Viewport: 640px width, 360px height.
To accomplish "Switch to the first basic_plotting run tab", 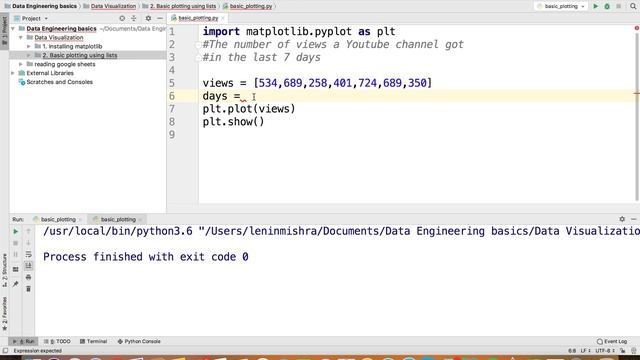I will click(x=58, y=220).
